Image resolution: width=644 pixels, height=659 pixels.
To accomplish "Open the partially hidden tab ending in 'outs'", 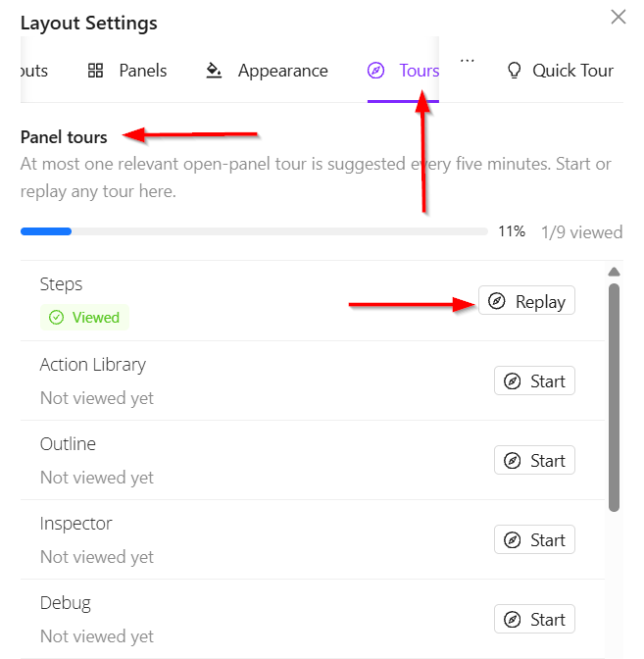I will click(x=34, y=71).
